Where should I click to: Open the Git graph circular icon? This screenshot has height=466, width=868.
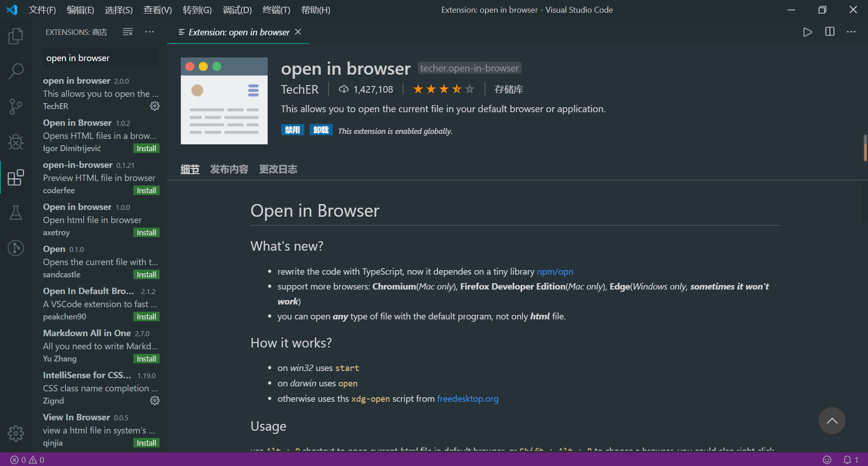point(16,248)
